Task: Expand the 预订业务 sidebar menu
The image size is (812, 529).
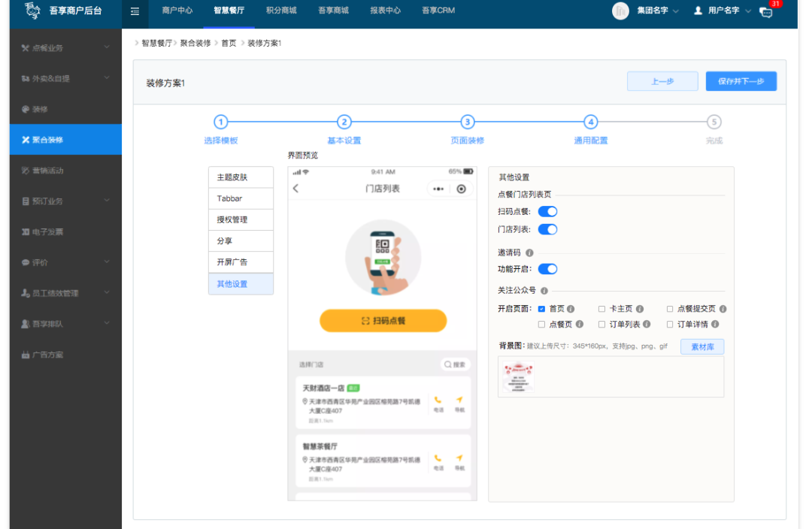Action: [x=65, y=201]
